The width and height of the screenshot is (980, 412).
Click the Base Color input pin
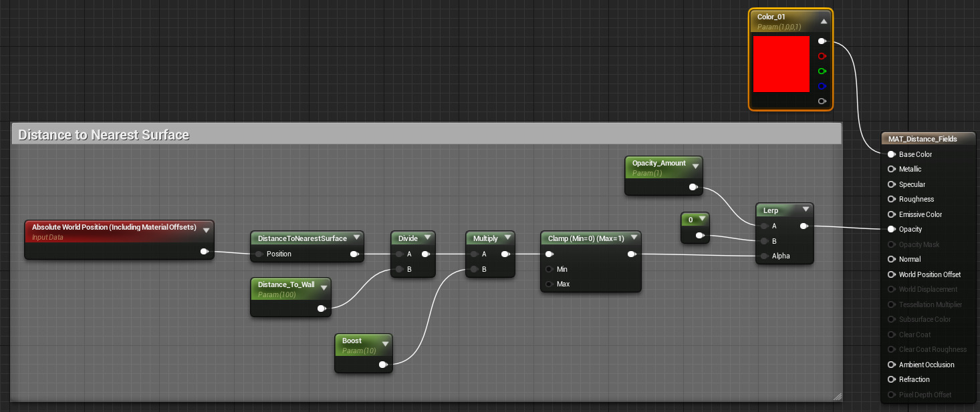click(891, 154)
